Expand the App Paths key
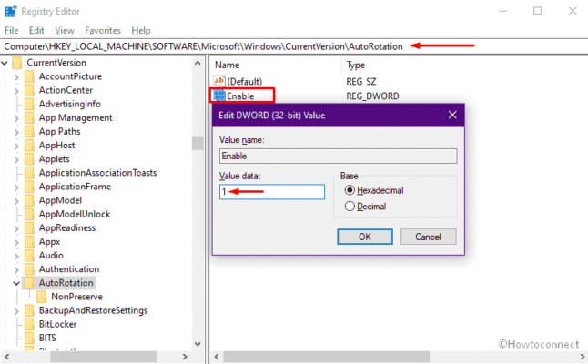Image resolution: width=588 pixels, height=364 pixels. [x=16, y=132]
